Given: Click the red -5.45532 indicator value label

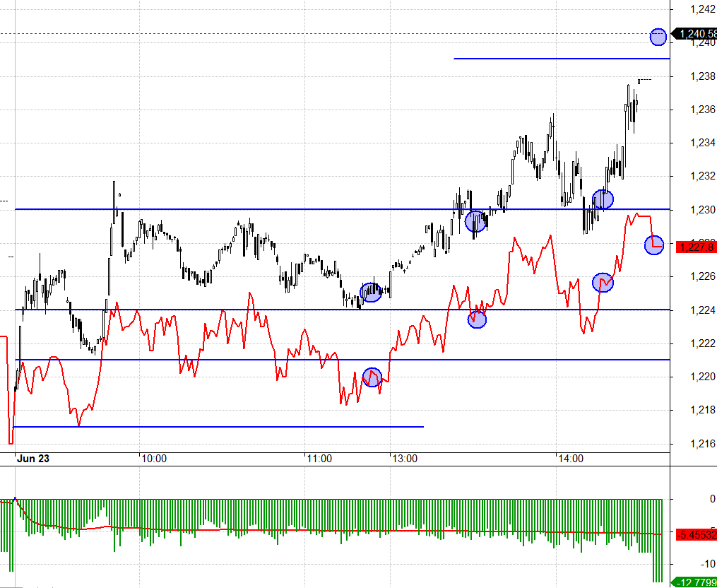Looking at the screenshot, I should click(x=696, y=534).
